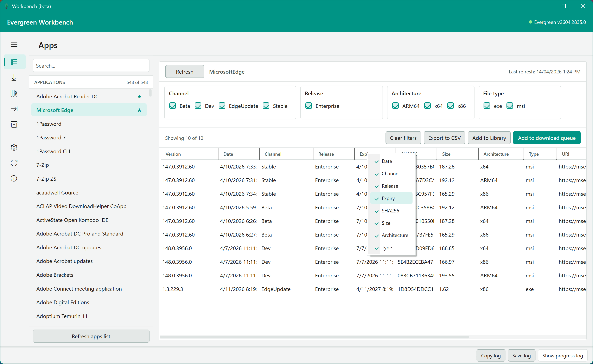Toggle Channel column in context menu
Viewport: 593px width, 364px height.
pyautogui.click(x=391, y=174)
